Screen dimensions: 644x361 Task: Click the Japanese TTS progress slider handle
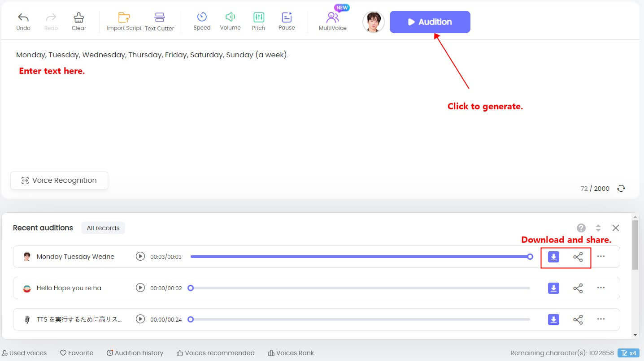point(191,319)
